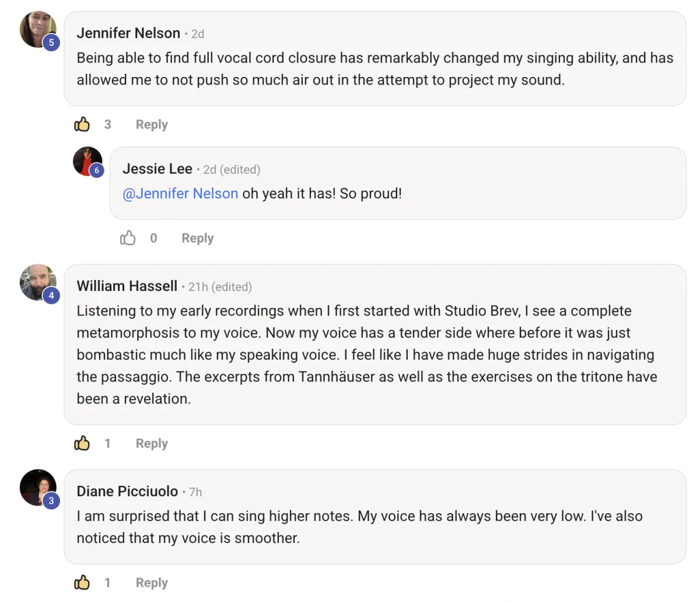
Task: Reply to Diane Picciuolo's comment
Action: point(152,583)
